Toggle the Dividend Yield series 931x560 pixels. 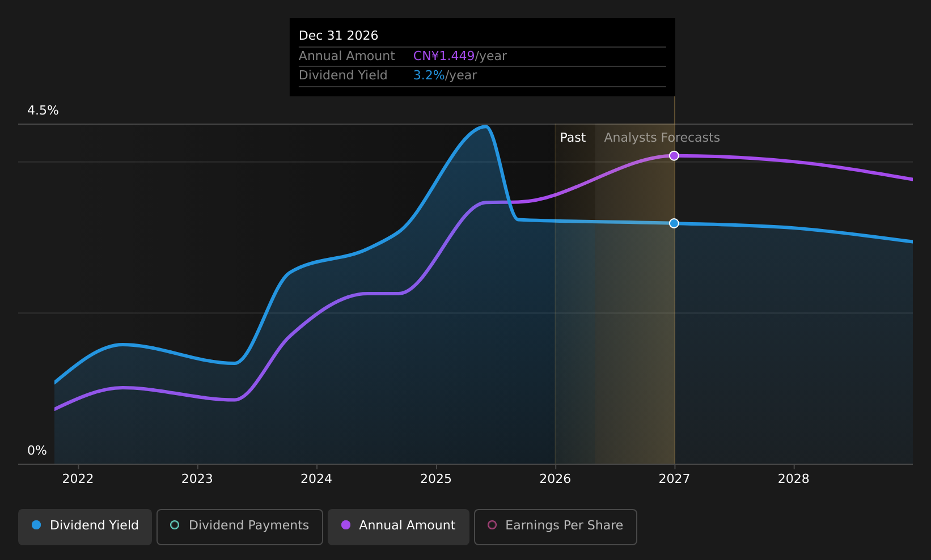(x=85, y=527)
